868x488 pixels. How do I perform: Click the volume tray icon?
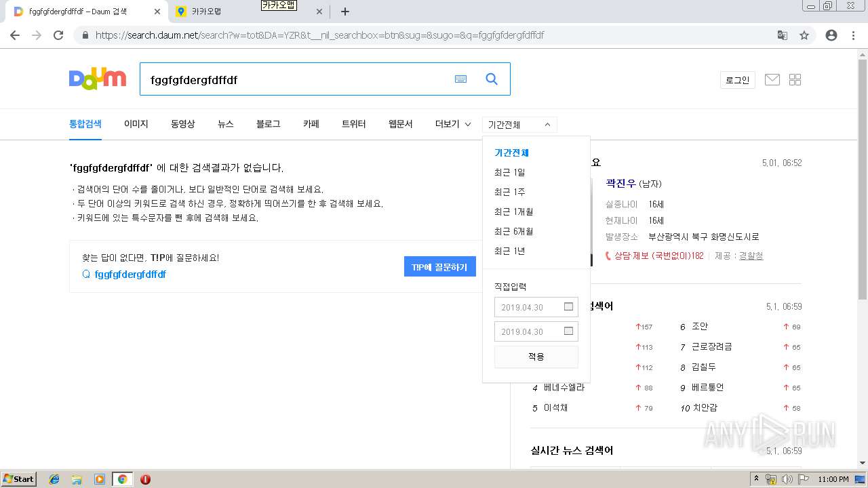787,479
